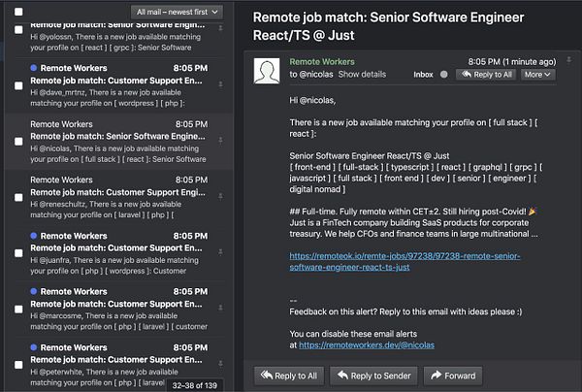Check the select-all checkbox above mail list

[x=18, y=12]
